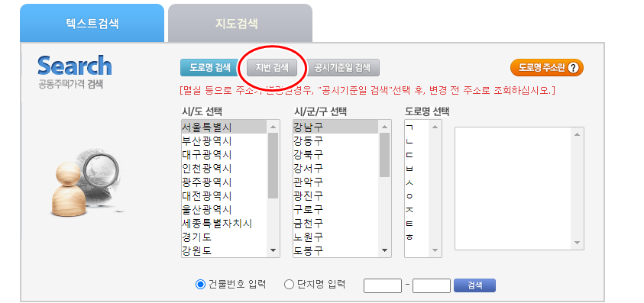
Task: Click 시/도 list scroll-up arrow
Action: click(x=273, y=127)
